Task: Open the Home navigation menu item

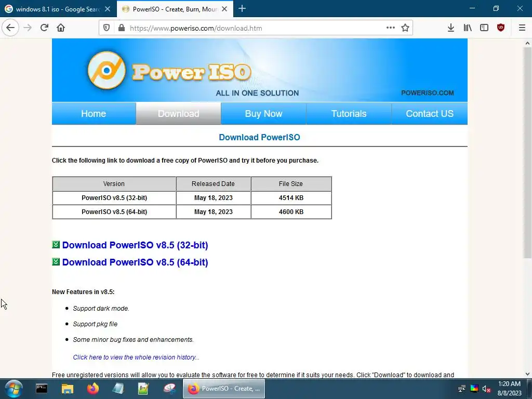Action: (94, 114)
